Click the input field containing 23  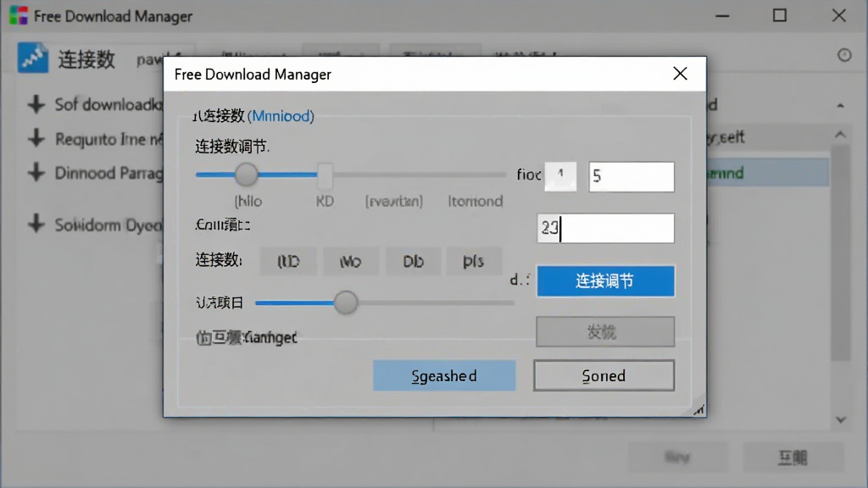click(605, 228)
